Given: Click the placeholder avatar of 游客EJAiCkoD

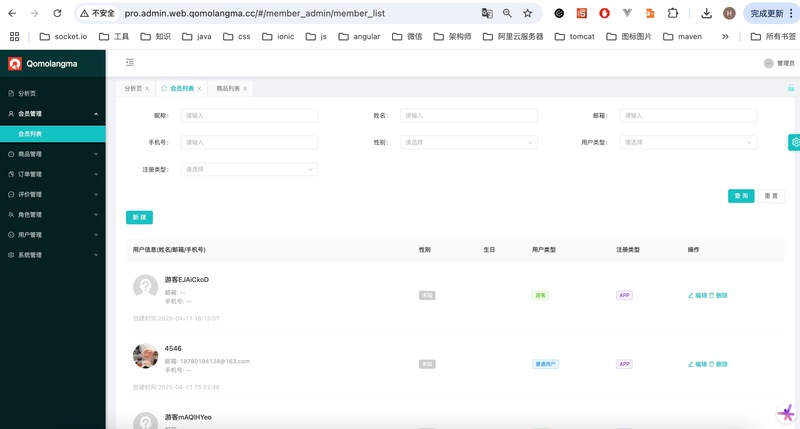Looking at the screenshot, I should (x=145, y=287).
